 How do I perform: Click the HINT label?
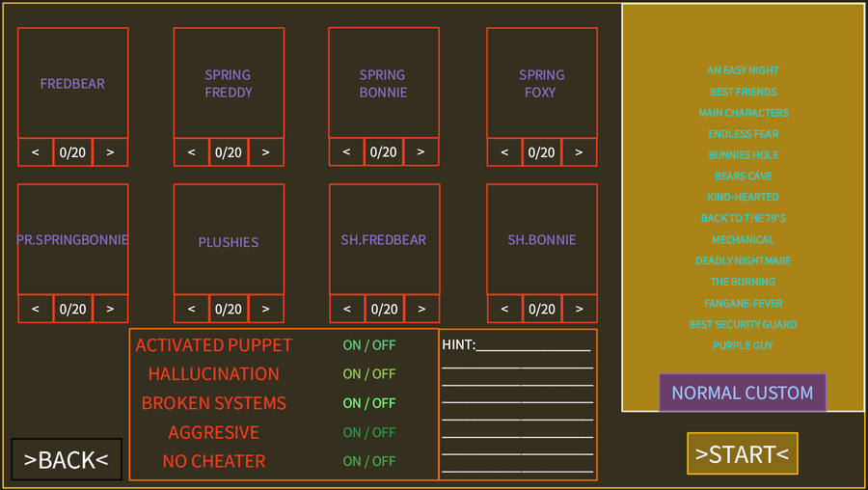pos(458,344)
